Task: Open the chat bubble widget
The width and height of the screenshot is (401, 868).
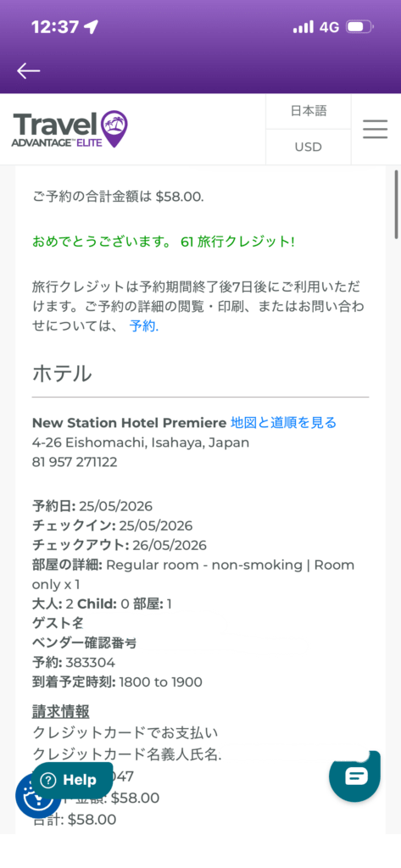Action: (355, 776)
